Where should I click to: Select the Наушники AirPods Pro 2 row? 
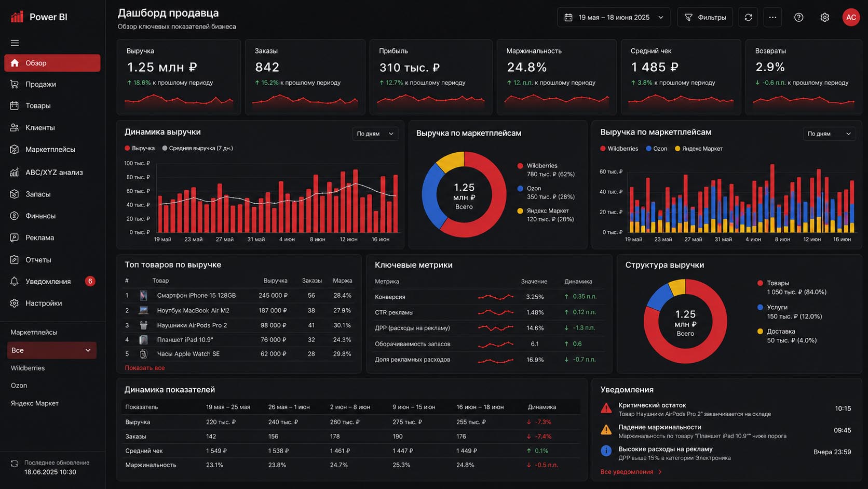tap(239, 325)
